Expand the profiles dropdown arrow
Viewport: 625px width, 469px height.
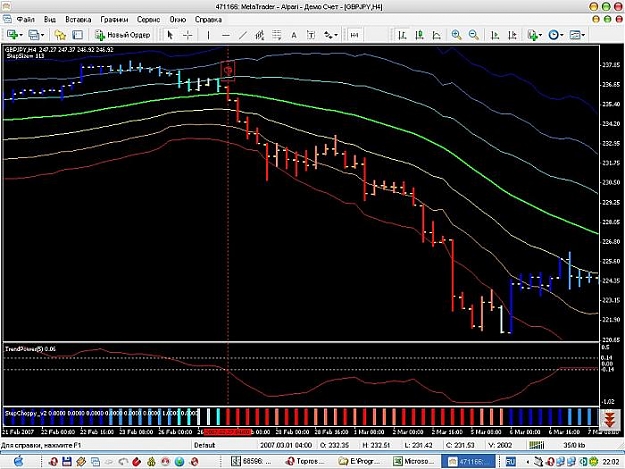pos(42,35)
